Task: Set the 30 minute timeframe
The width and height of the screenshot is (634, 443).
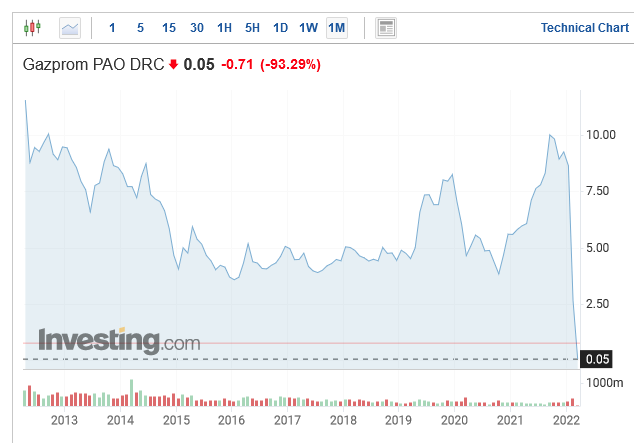Action: pos(197,28)
